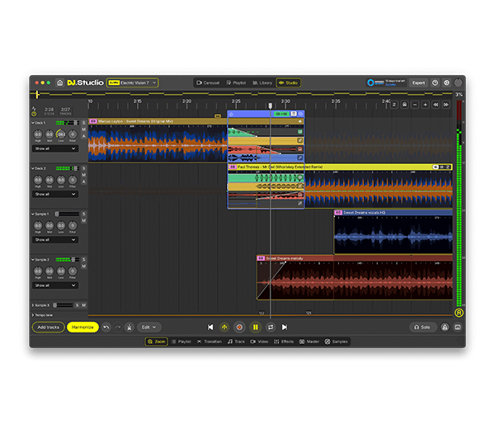
Task: Click the Z zoom-fit timeline button
Action: coord(394,105)
